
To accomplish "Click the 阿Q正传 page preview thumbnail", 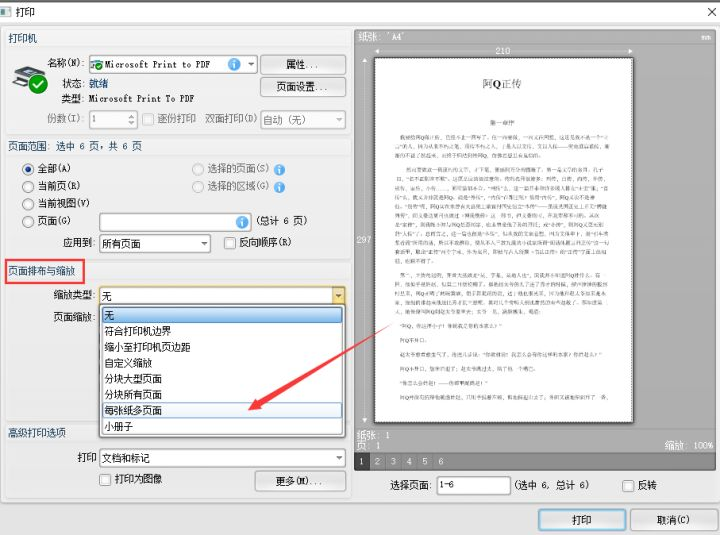I will coord(504,240).
